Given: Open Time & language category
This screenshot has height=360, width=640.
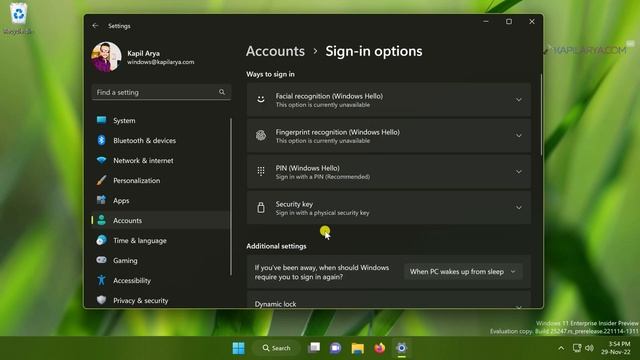Looking at the screenshot, I should coord(160,240).
